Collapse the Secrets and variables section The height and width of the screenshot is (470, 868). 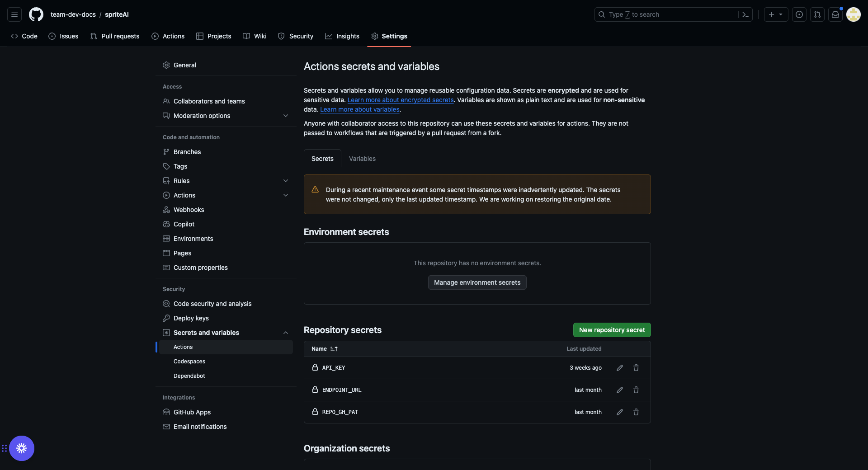click(x=286, y=333)
